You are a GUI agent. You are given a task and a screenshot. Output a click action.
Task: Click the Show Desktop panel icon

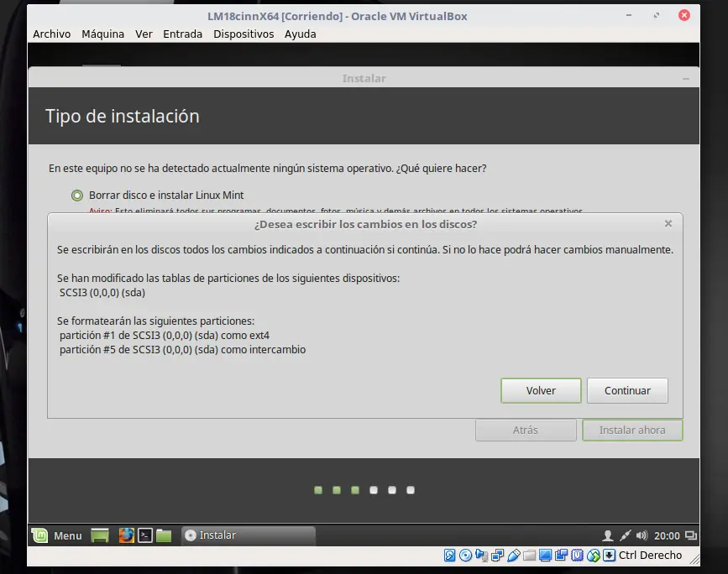coord(100,535)
